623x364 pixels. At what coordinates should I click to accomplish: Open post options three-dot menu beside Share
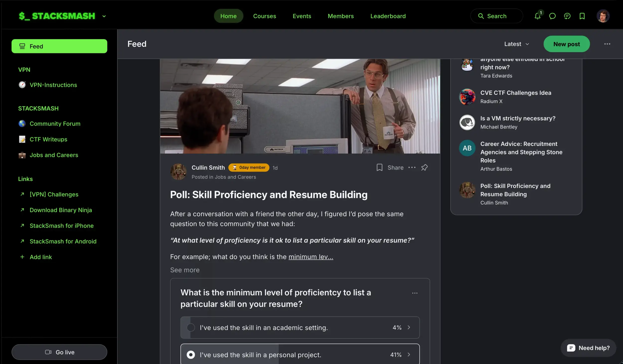(412, 167)
